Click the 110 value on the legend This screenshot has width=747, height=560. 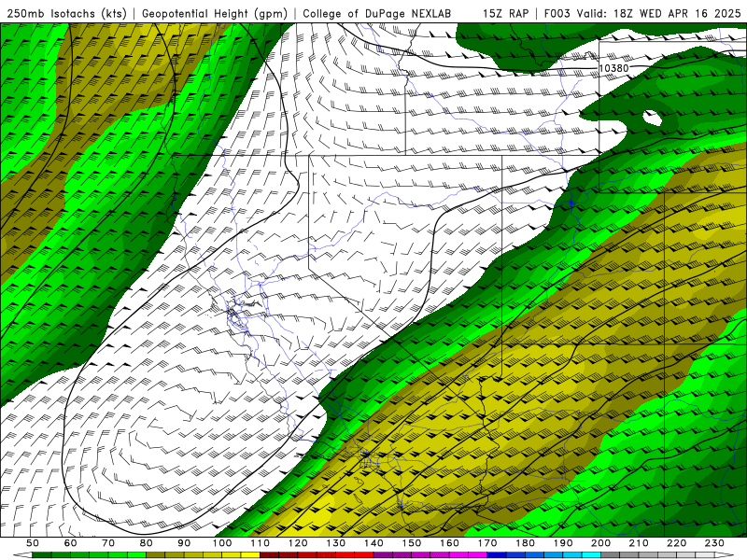261,543
